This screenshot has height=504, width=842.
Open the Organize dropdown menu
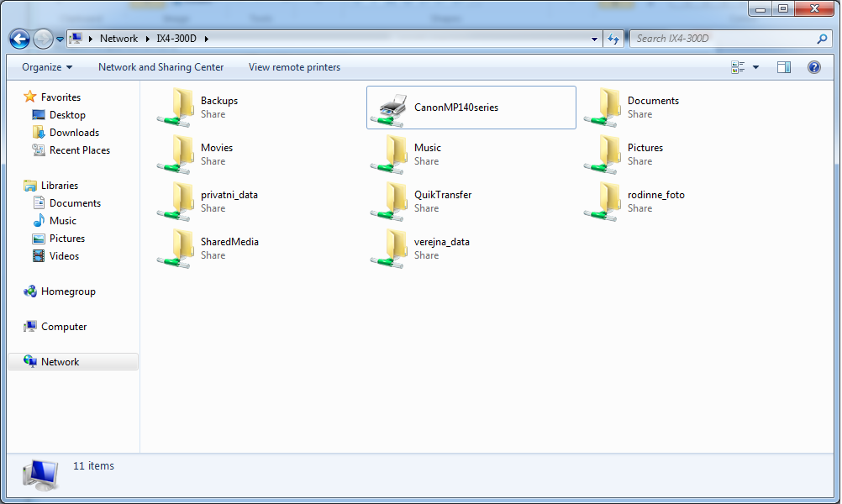click(x=47, y=67)
